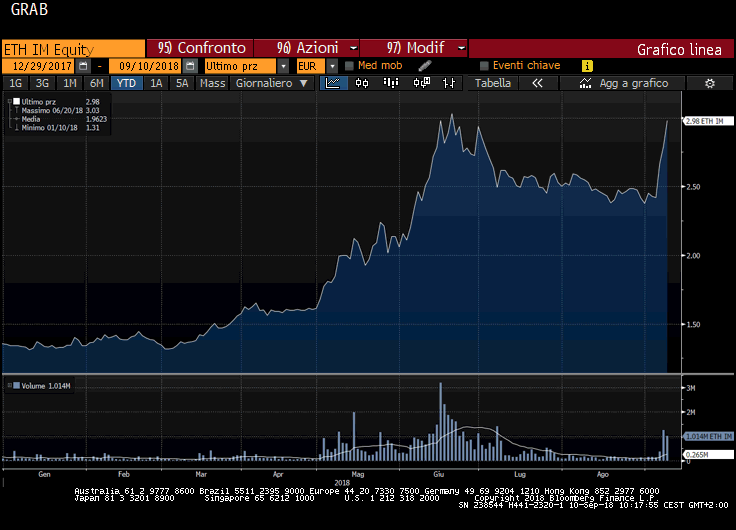This screenshot has height=530, width=736.
Task: Click the yellow info icon
Action: [587, 66]
